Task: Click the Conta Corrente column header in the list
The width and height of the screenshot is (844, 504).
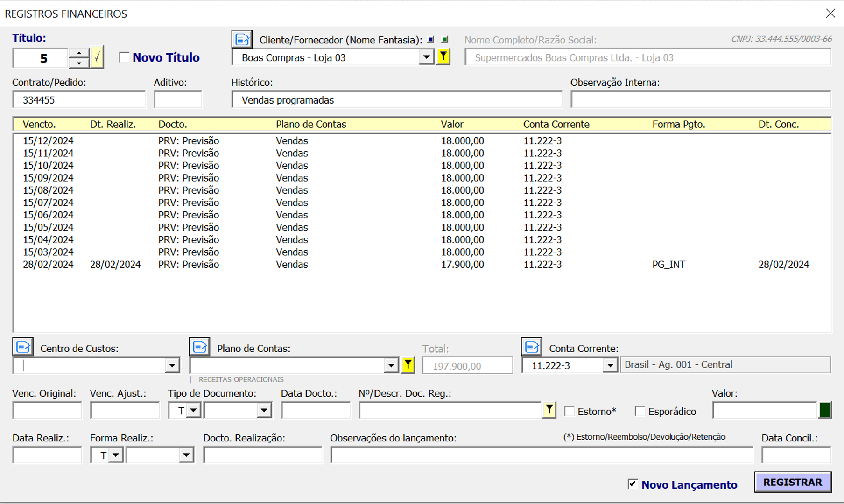Action: 556,124
